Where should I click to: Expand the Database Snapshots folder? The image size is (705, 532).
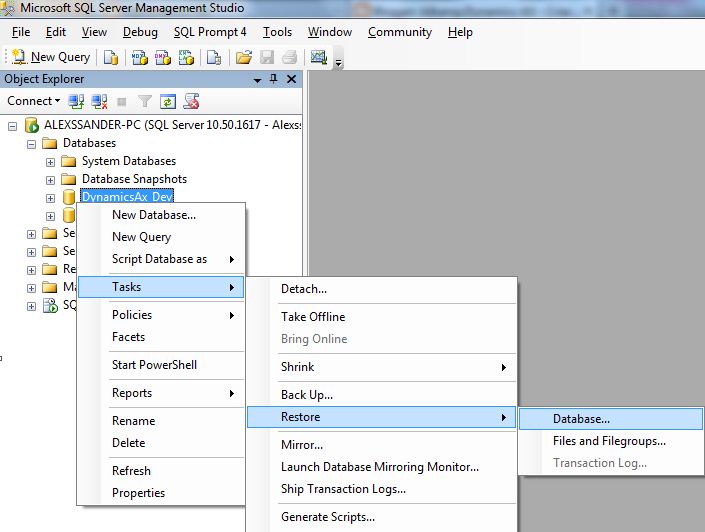pos(50,180)
